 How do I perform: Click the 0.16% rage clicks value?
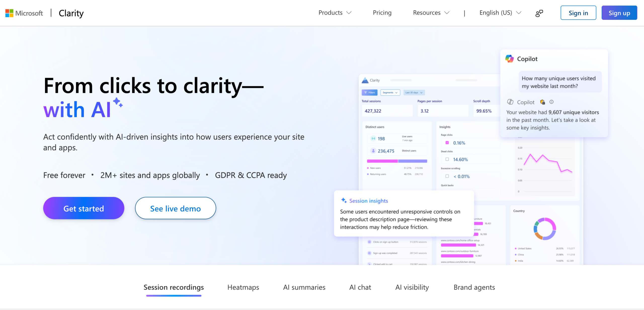459,143
